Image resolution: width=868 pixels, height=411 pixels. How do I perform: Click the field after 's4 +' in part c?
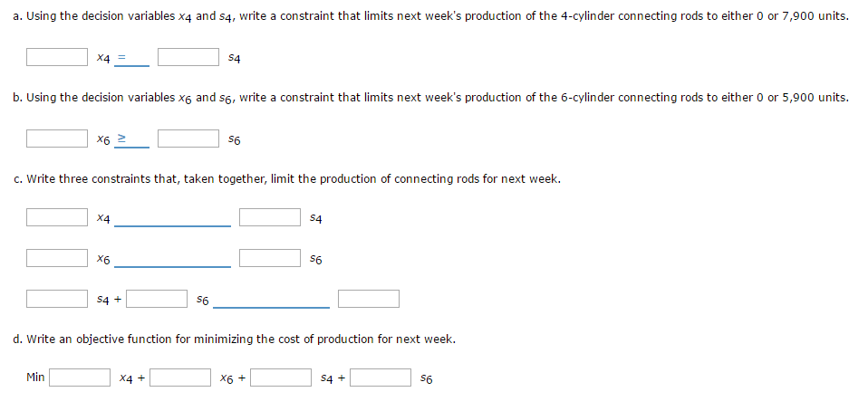pyautogui.click(x=157, y=299)
